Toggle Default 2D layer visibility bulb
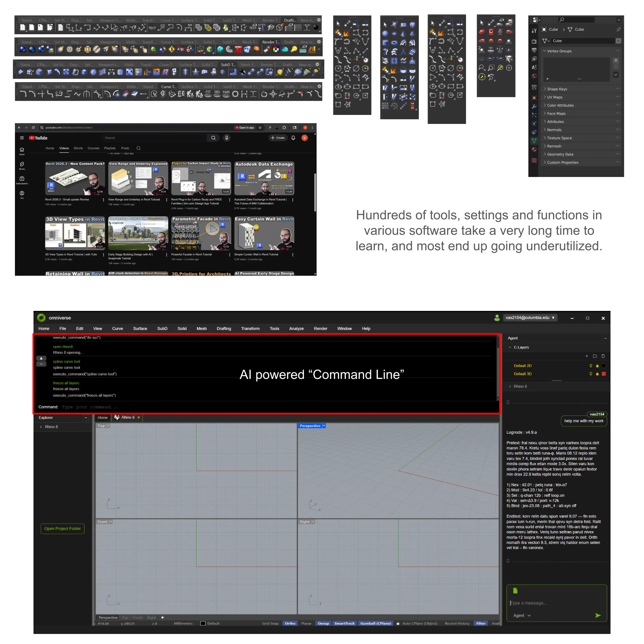This screenshot has height=644, width=644. 591,366
